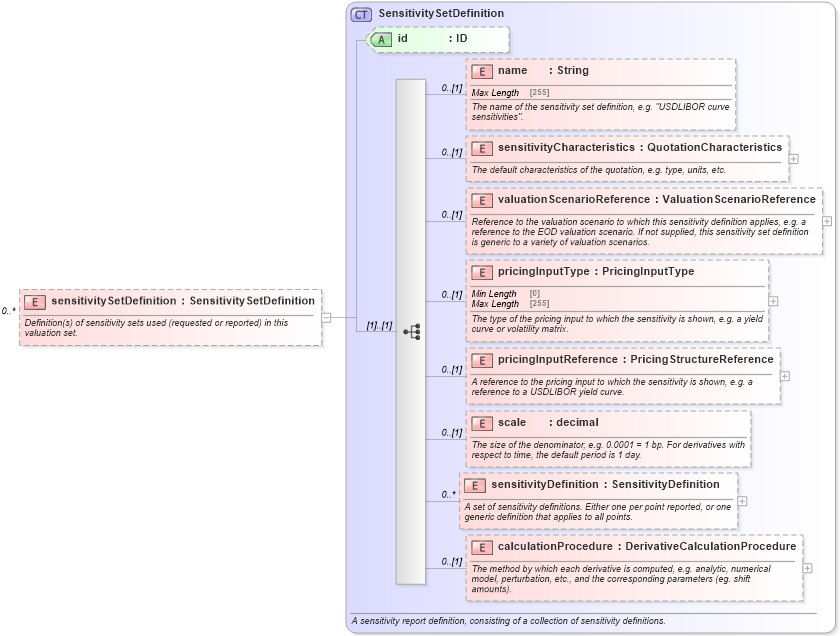Collapse SensitivitySetDefinition using the minus box
Viewport: 840px width, 636px height.
[x=327, y=318]
